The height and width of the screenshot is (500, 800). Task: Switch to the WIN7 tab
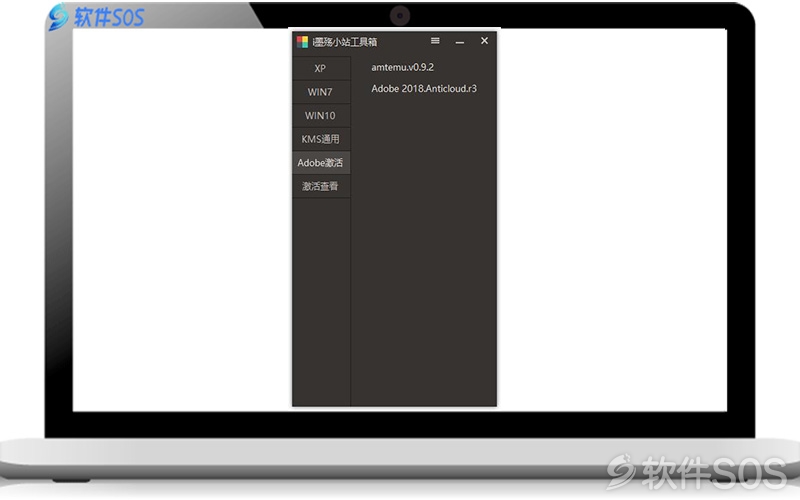[x=321, y=92]
